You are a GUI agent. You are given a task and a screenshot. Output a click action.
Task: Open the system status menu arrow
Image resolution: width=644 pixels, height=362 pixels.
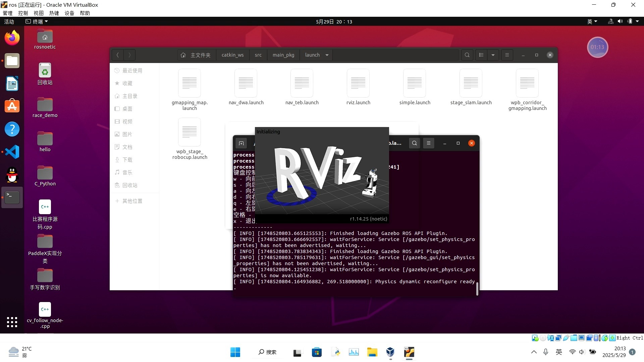[x=637, y=21]
